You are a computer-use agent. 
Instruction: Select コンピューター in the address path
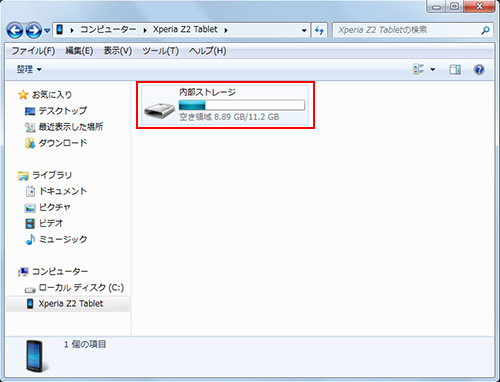(x=108, y=30)
